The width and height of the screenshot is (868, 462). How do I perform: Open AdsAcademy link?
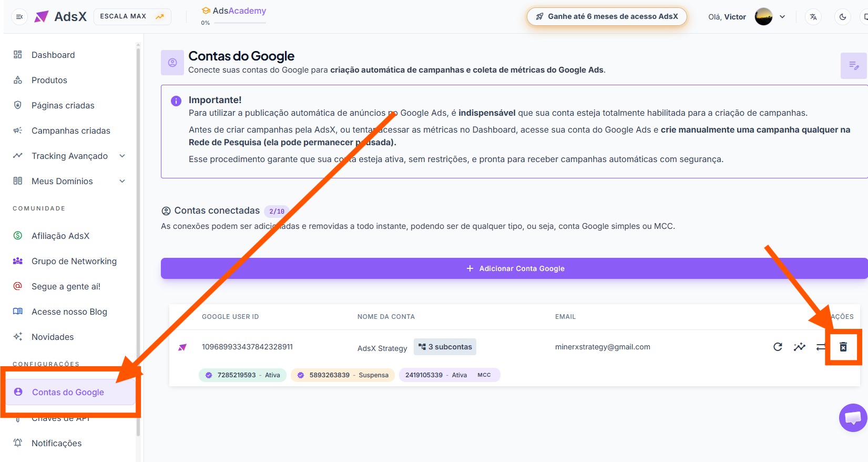[234, 11]
